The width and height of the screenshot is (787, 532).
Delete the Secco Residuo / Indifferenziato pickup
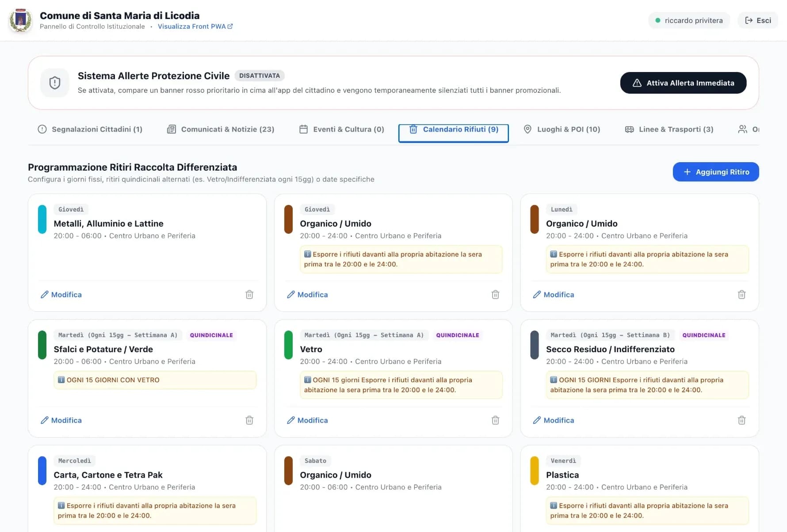(741, 420)
